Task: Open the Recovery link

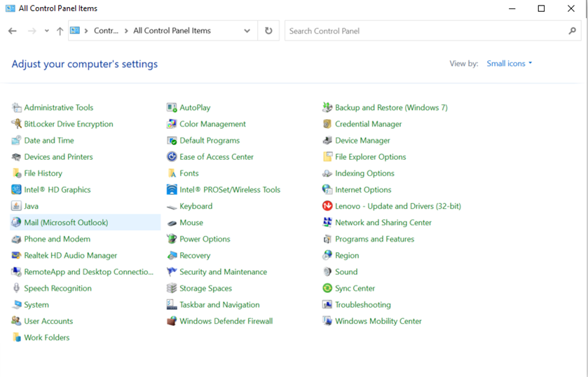Action: pos(195,256)
